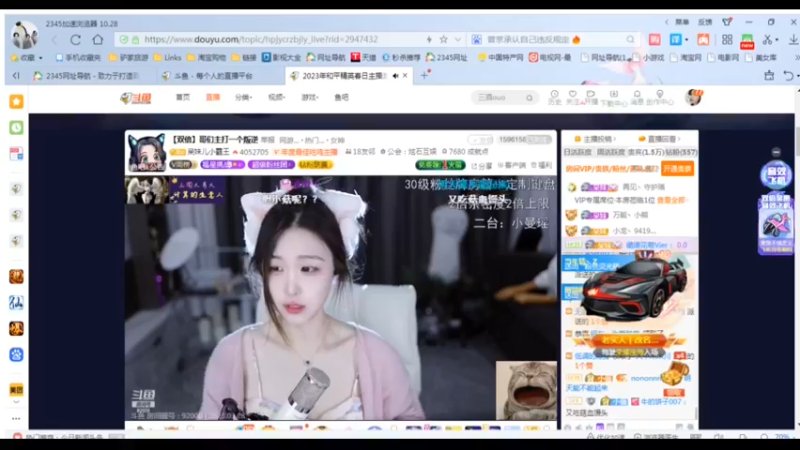The width and height of the screenshot is (800, 450).
Task: Select the scissors screenshot tool
Action: [x=767, y=39]
